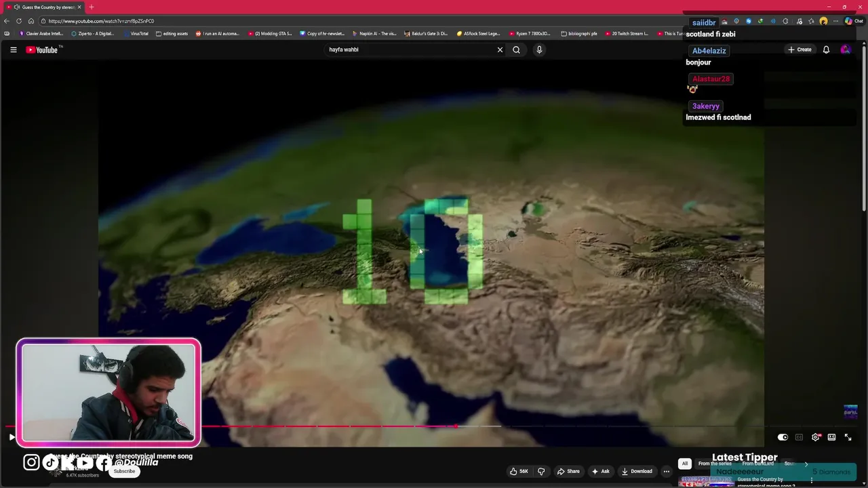Go to YouTube home via the logo
868x488 pixels.
coord(42,49)
